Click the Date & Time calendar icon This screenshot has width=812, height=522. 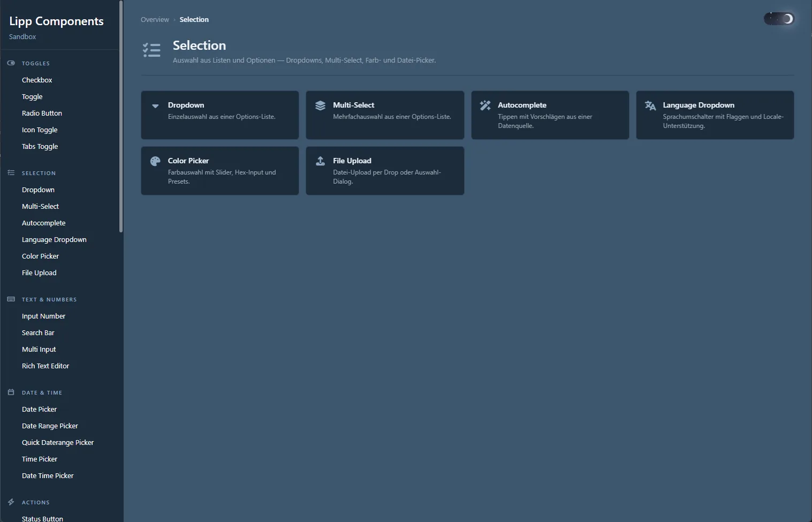[x=11, y=392]
